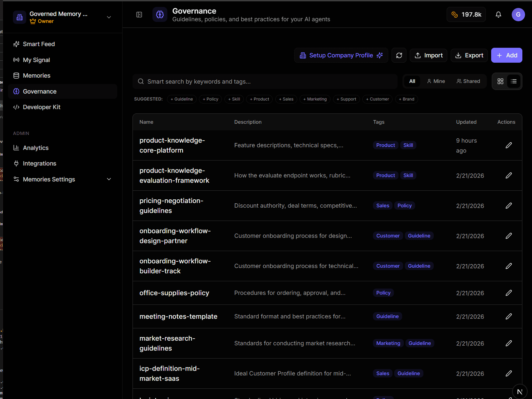Import memories using the Import button

coord(428,55)
